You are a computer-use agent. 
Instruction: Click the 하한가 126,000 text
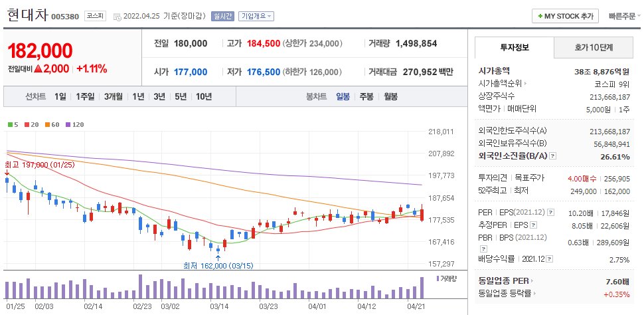point(312,72)
